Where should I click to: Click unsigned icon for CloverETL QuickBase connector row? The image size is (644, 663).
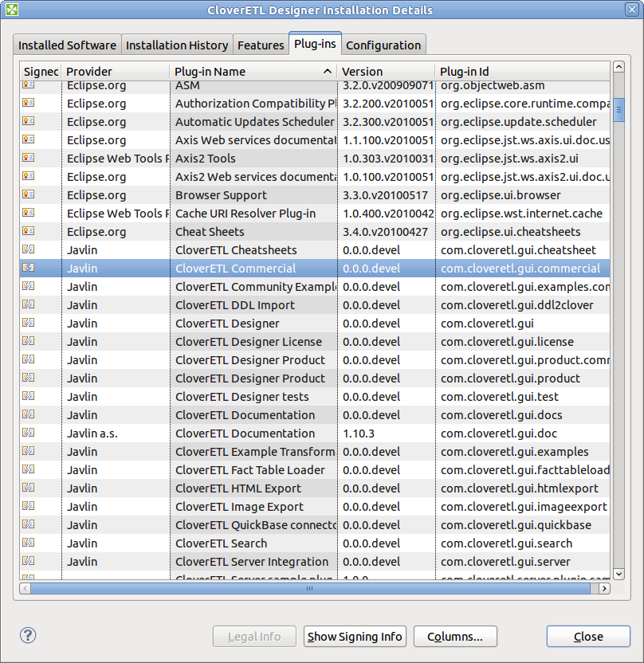[x=29, y=524]
